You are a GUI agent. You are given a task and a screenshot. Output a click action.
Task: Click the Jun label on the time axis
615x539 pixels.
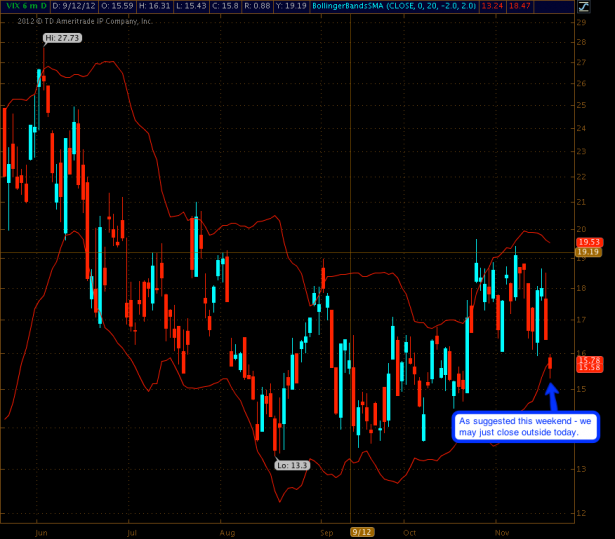[41, 533]
